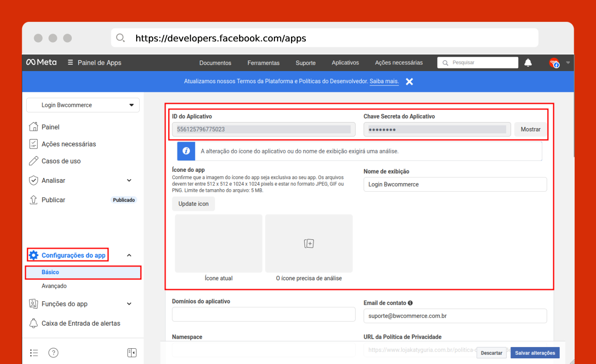
Task: Click the Painel house icon
Action: (x=33, y=127)
